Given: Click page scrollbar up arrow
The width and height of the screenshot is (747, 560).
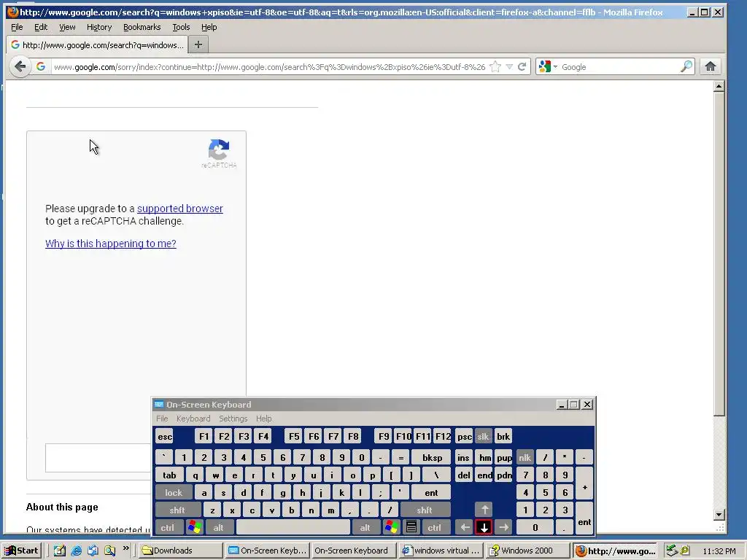Looking at the screenshot, I should pos(719,86).
